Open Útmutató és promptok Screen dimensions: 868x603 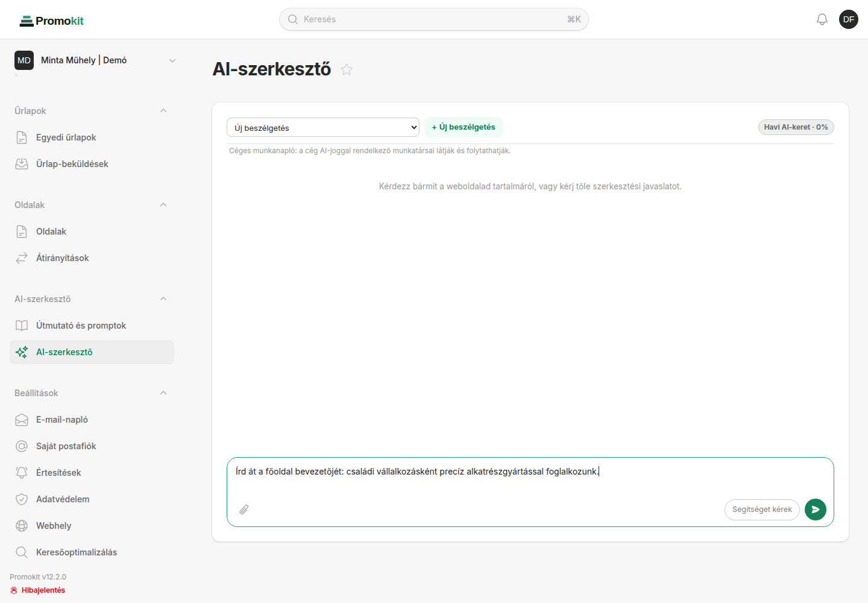click(92, 326)
